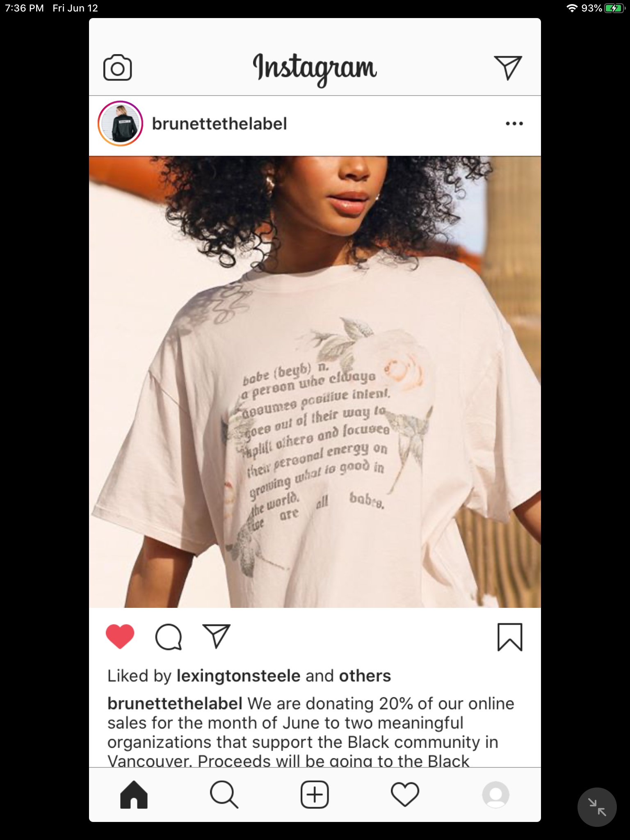
Task: Tap the post photo of the t-shirt
Action: (x=315, y=381)
